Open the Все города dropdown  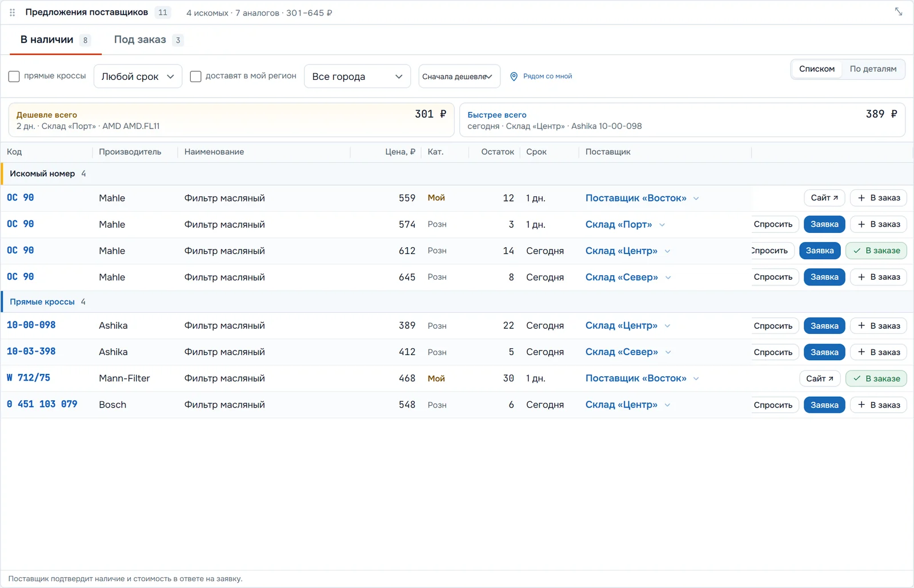[357, 76]
